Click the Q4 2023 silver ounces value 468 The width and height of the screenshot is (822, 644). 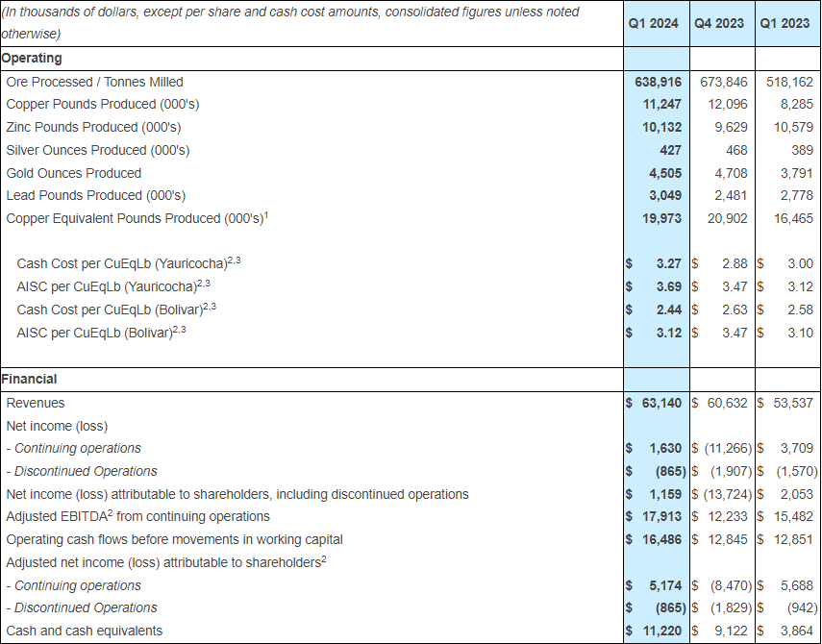tap(735, 151)
